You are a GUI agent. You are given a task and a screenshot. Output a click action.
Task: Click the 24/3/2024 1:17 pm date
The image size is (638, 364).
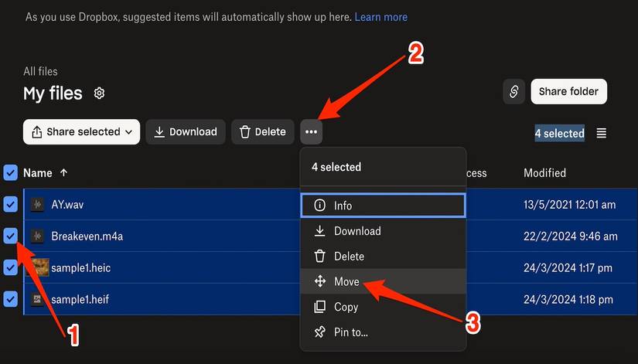click(x=568, y=267)
